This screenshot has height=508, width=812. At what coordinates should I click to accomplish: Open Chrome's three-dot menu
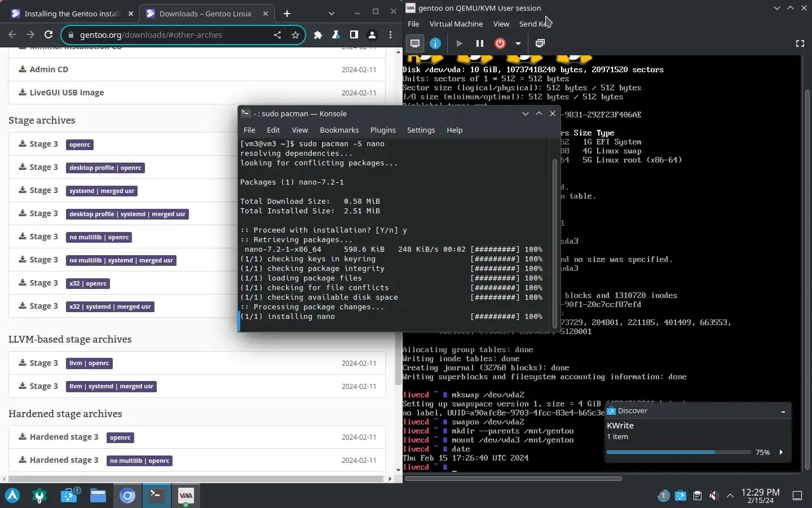click(x=390, y=35)
